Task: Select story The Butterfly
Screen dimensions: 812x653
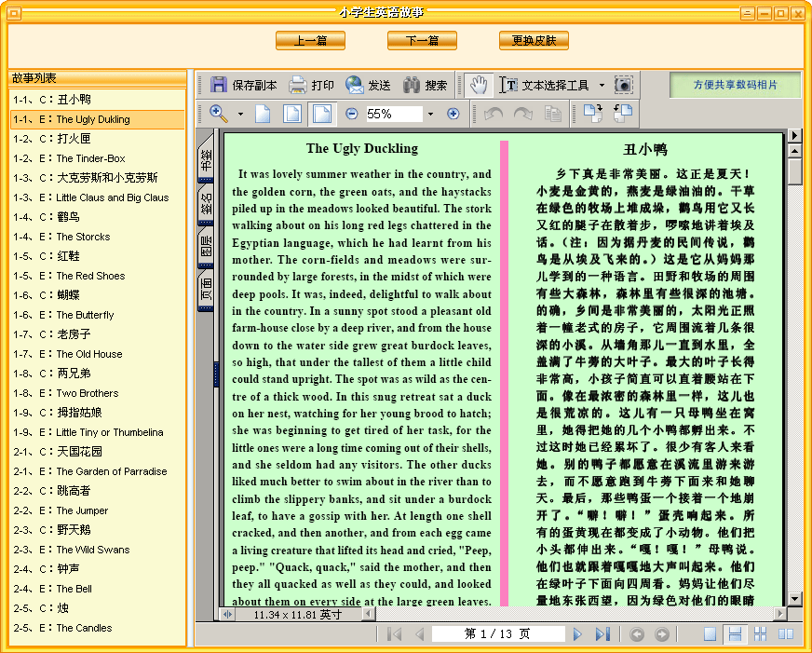Action: [98, 316]
